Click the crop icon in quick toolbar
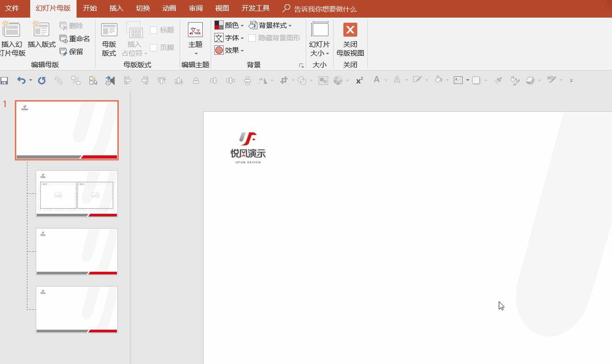This screenshot has width=612, height=364. click(x=284, y=81)
